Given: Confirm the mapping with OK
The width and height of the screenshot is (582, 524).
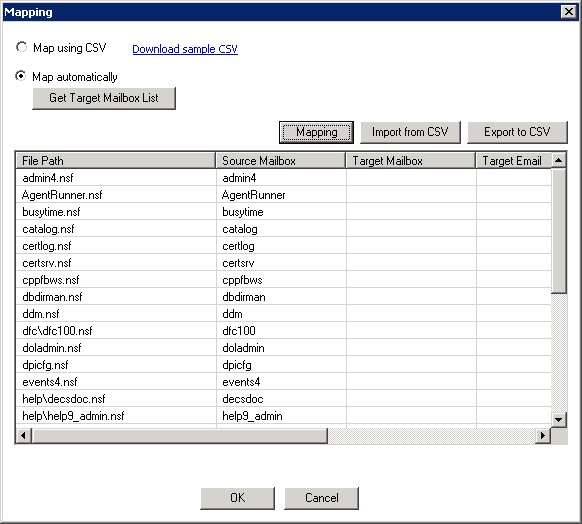Looking at the screenshot, I should pos(238,498).
